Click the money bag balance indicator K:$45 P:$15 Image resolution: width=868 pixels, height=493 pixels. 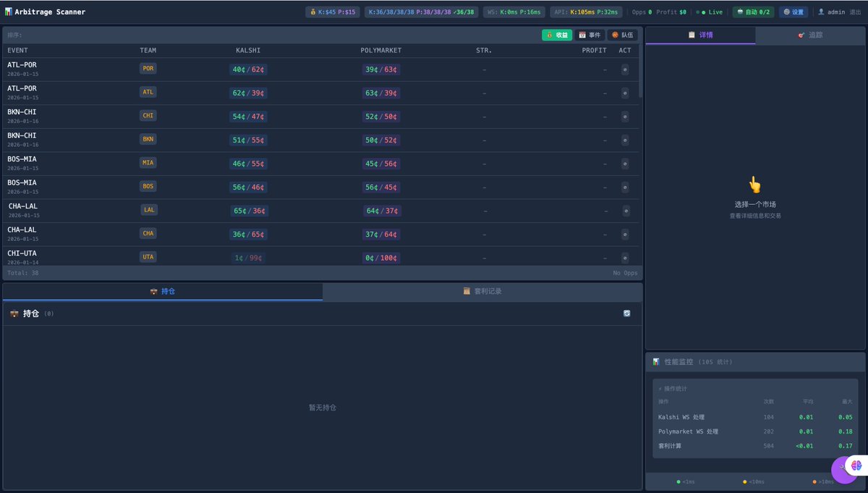333,12
